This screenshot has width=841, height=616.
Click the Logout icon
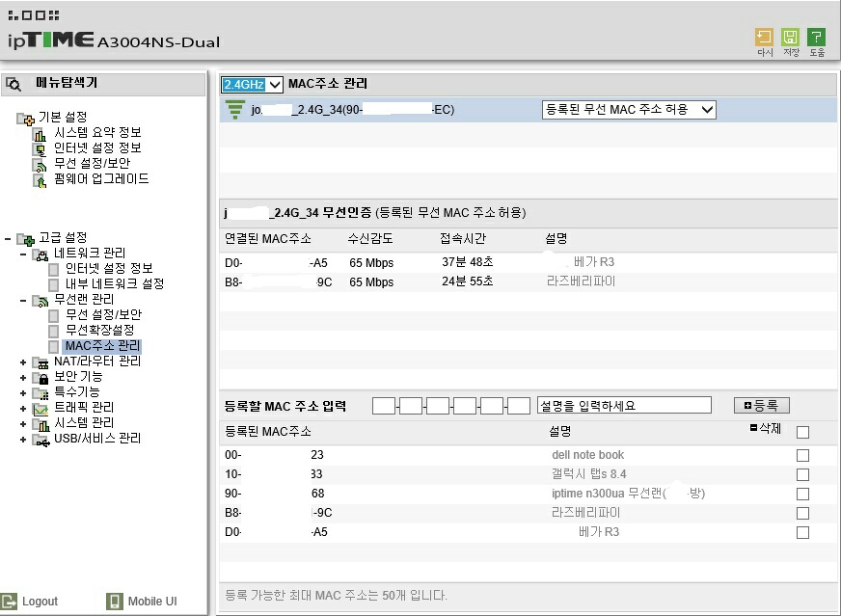click(x=9, y=601)
